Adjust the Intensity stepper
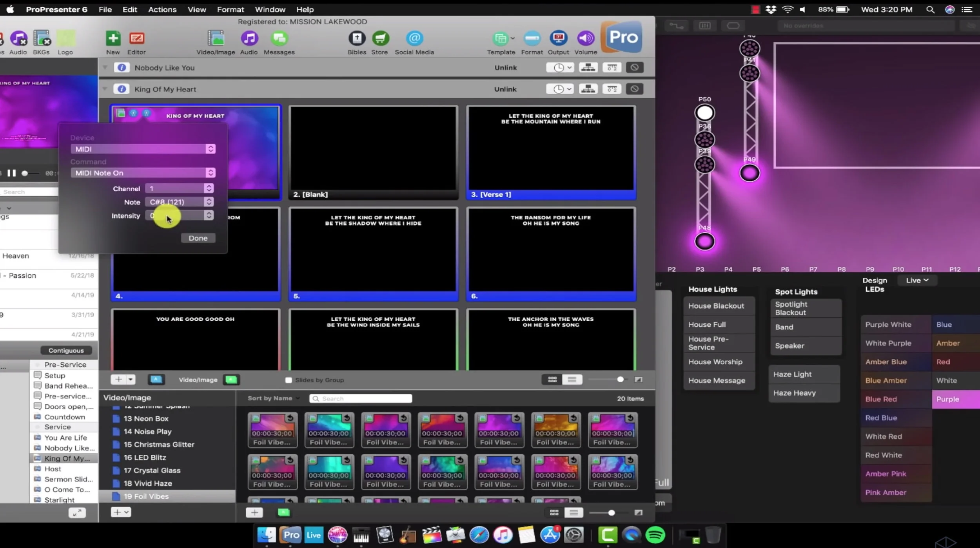The width and height of the screenshot is (980, 548). pos(209,215)
